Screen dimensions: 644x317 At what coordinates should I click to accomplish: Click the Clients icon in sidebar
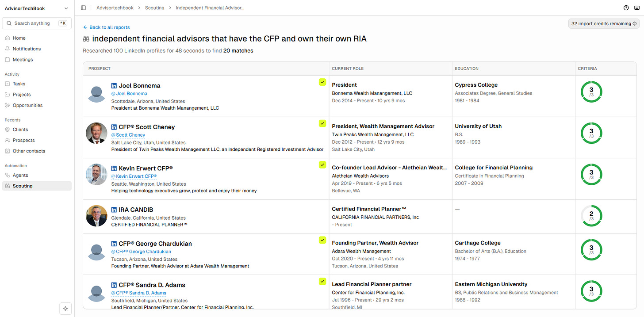pyautogui.click(x=8, y=130)
